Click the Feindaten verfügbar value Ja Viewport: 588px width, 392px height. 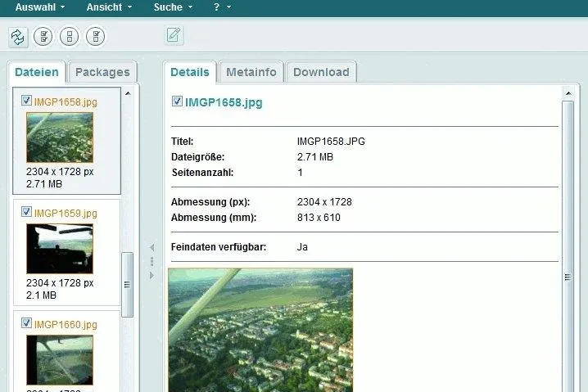point(302,247)
